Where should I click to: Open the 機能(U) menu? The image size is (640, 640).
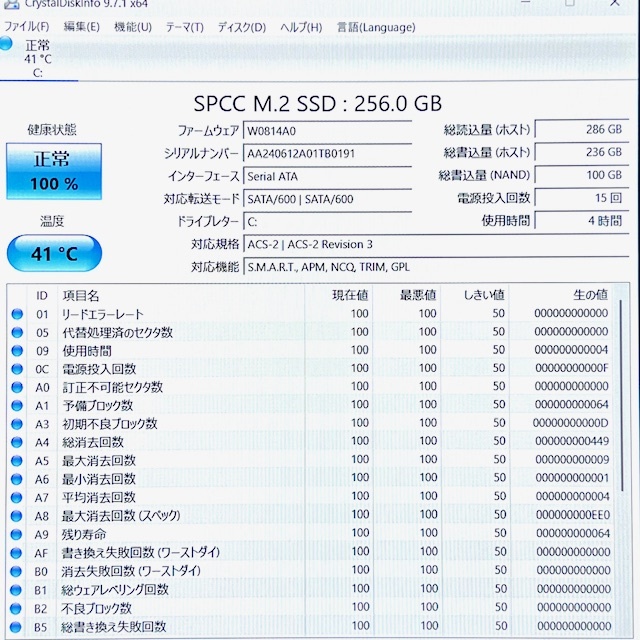(x=132, y=27)
